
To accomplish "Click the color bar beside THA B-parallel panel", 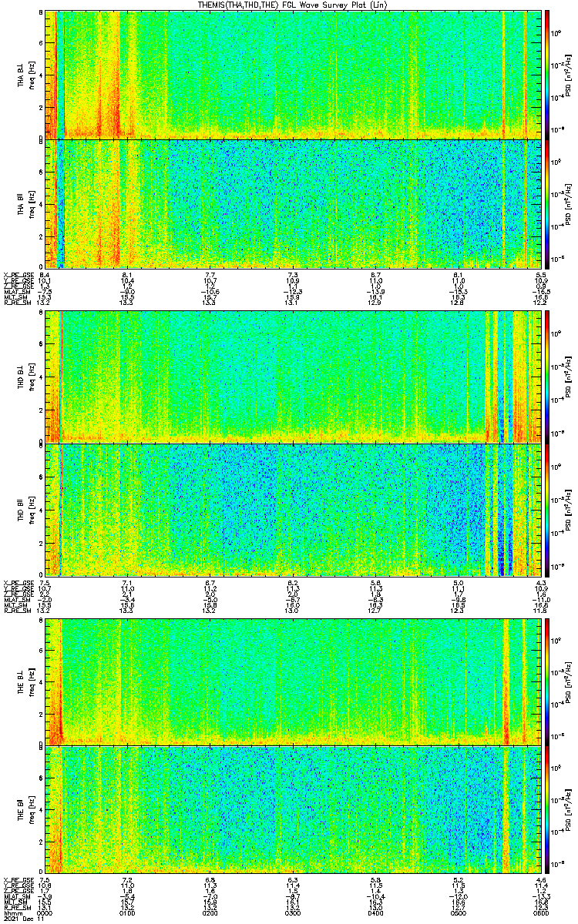I will pos(548,203).
